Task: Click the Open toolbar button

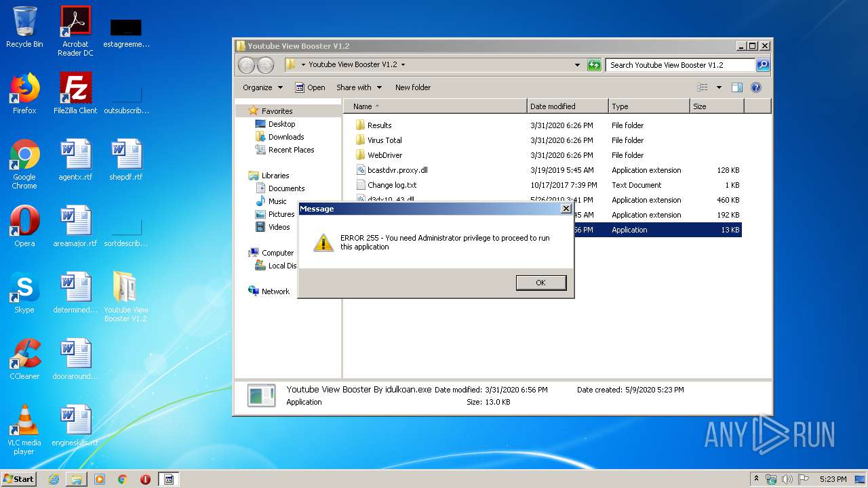Action: pyautogui.click(x=310, y=87)
